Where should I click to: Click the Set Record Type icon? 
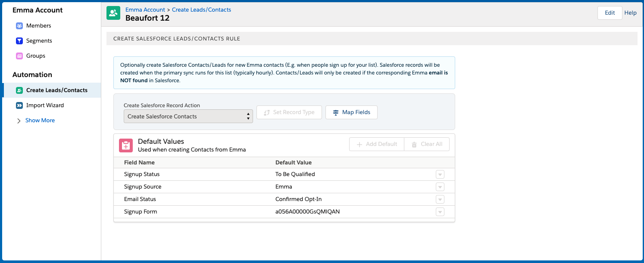(267, 112)
